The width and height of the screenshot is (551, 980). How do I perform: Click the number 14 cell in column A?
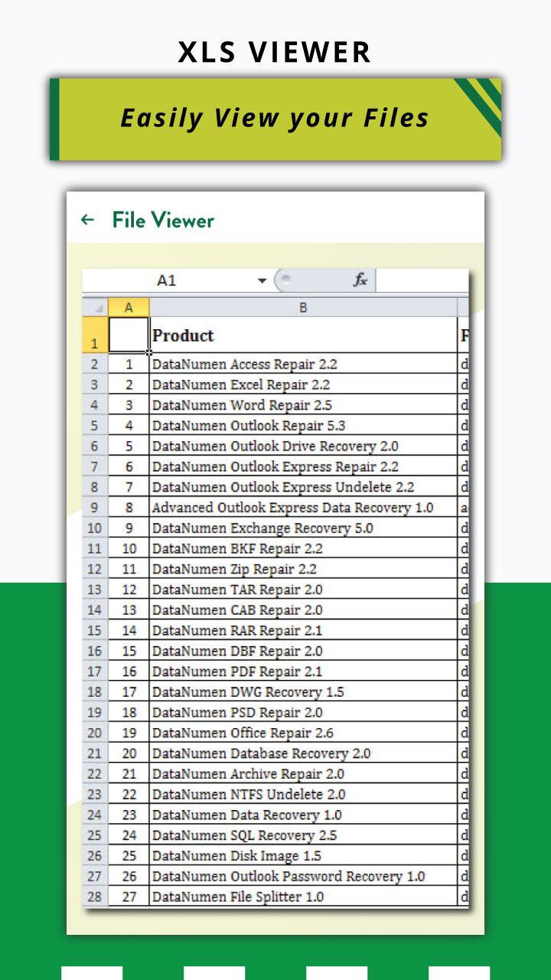(129, 630)
